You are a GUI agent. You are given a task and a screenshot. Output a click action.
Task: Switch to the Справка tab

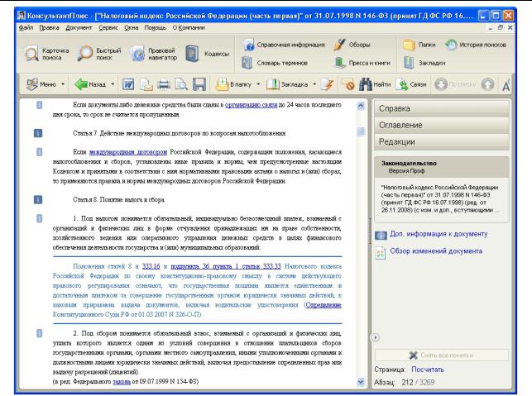442,108
